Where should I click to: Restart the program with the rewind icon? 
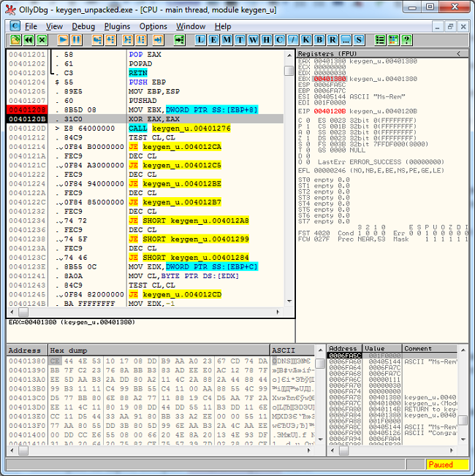pos(29,39)
